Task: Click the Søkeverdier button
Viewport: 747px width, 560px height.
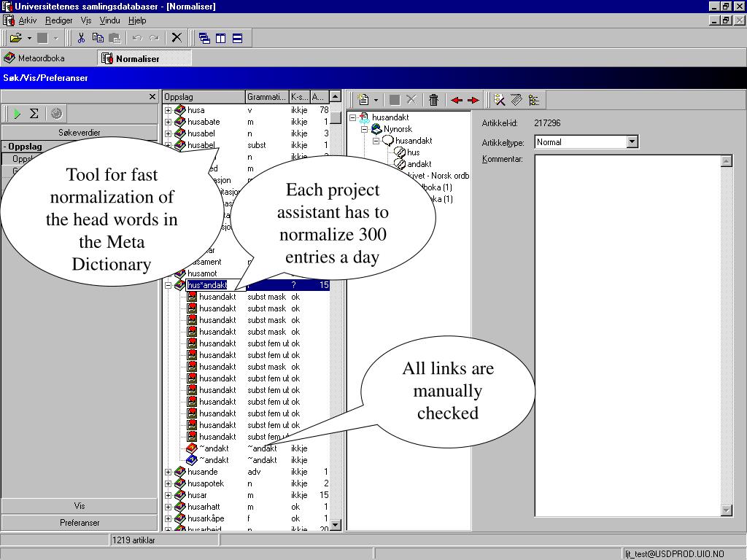Action: (79, 133)
